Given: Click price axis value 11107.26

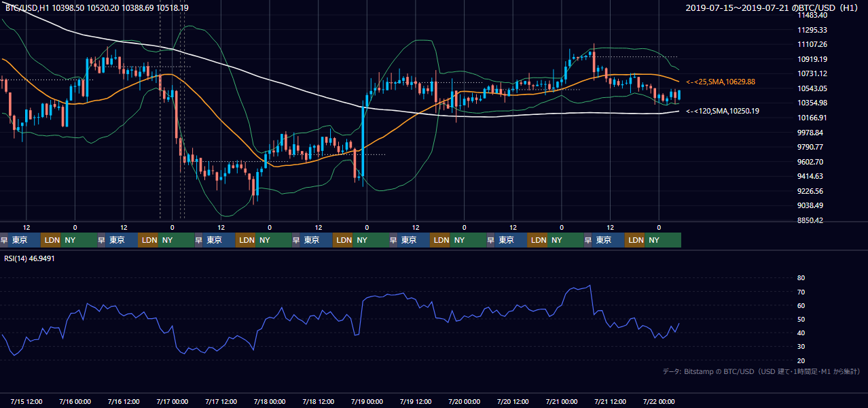Looking at the screenshot, I should coord(812,44).
